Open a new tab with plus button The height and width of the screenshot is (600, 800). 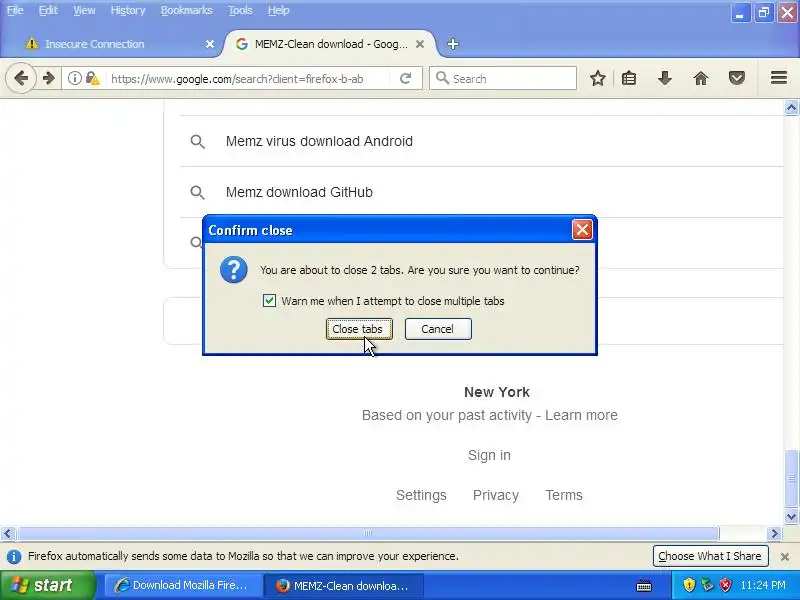coord(453,44)
